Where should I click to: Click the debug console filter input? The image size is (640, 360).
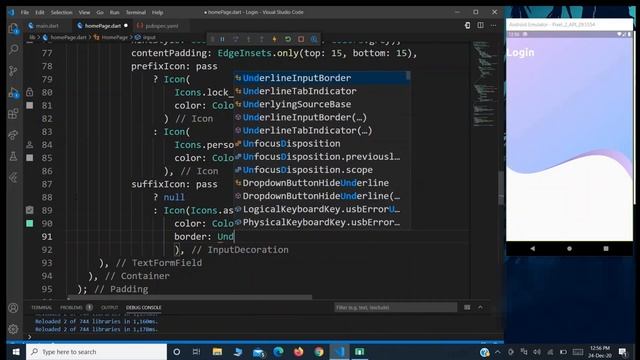click(x=396, y=307)
